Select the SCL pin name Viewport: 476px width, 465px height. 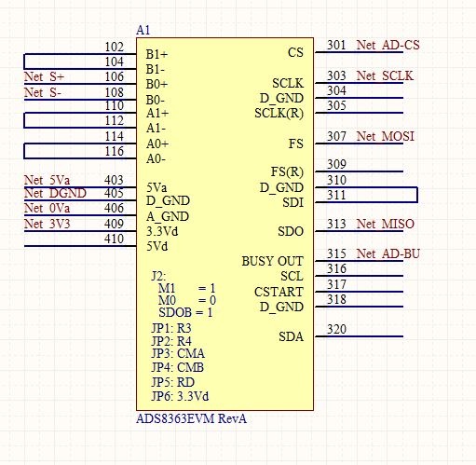(x=292, y=276)
